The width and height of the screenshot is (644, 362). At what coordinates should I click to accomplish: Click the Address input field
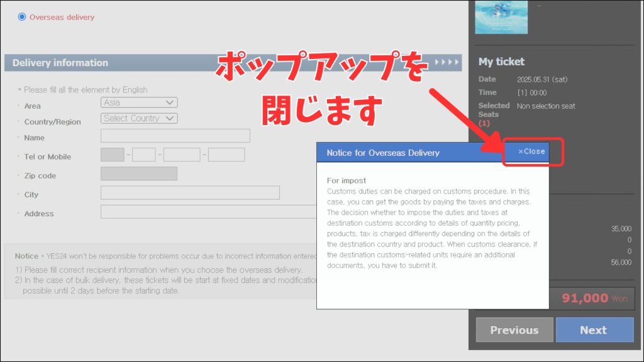click(208, 212)
